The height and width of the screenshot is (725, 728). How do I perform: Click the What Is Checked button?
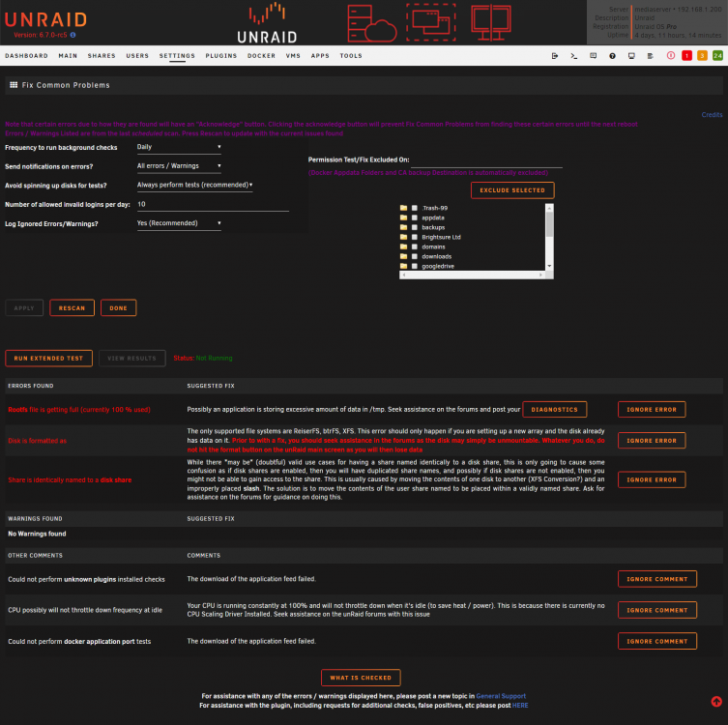[x=361, y=678]
